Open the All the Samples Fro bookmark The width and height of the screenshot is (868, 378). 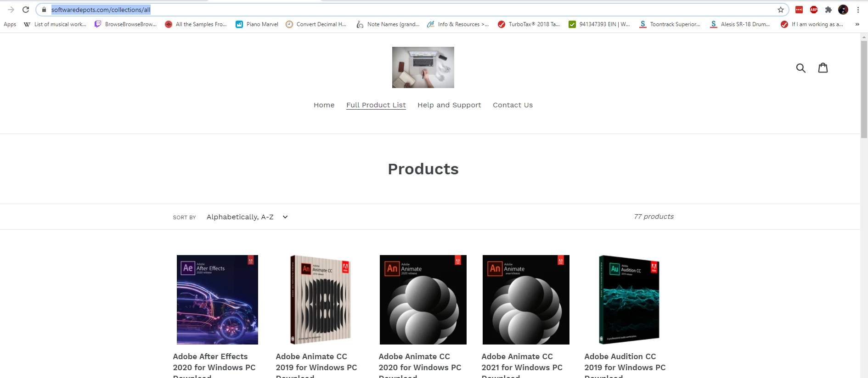[196, 24]
